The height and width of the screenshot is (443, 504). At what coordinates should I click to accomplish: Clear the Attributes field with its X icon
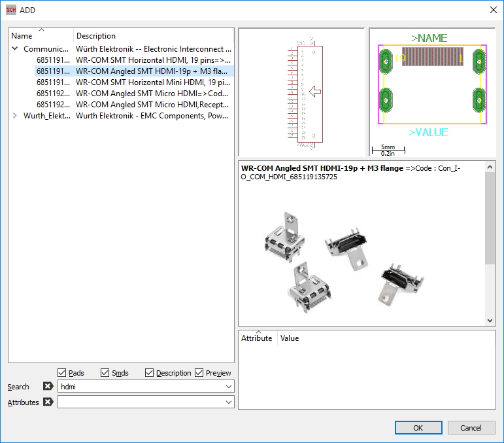pyautogui.click(x=48, y=402)
